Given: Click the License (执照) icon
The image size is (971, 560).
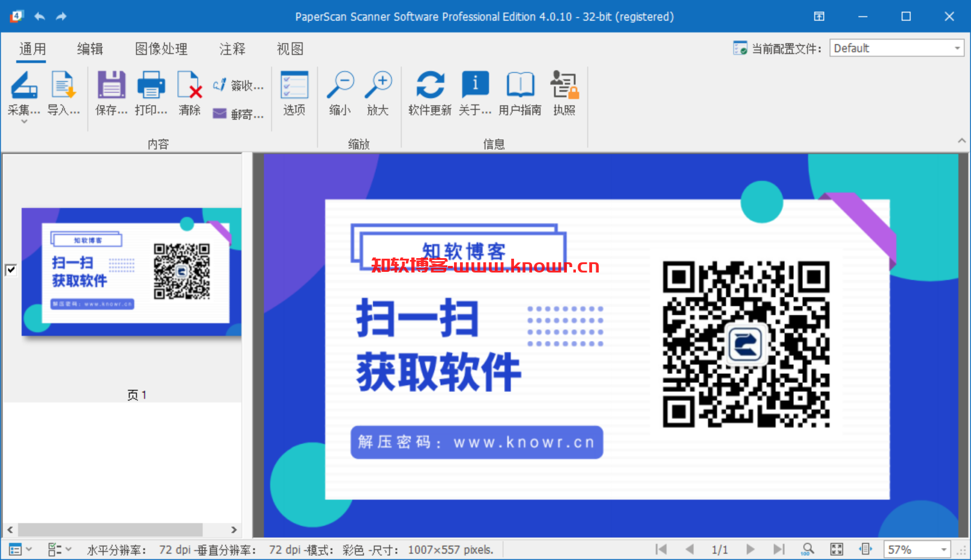Looking at the screenshot, I should (564, 85).
